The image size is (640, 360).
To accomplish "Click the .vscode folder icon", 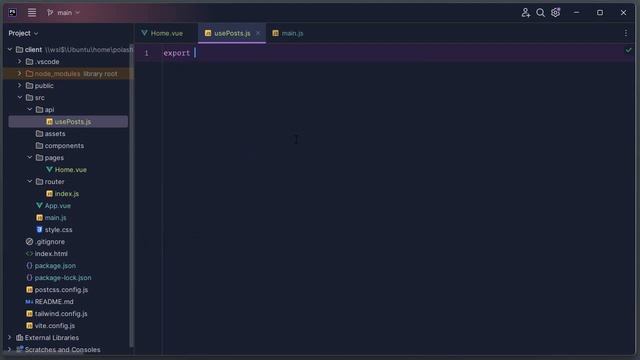I will coord(29,62).
